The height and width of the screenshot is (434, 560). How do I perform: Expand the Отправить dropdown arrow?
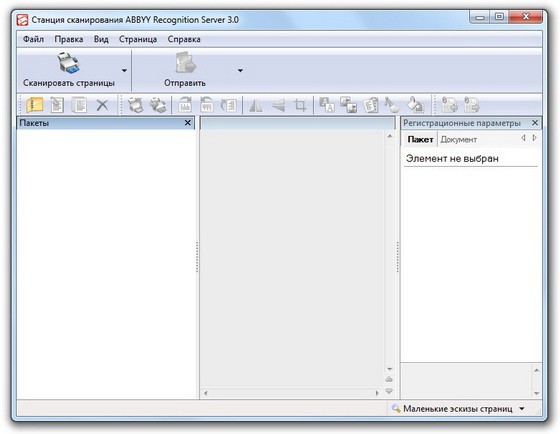coord(240,70)
